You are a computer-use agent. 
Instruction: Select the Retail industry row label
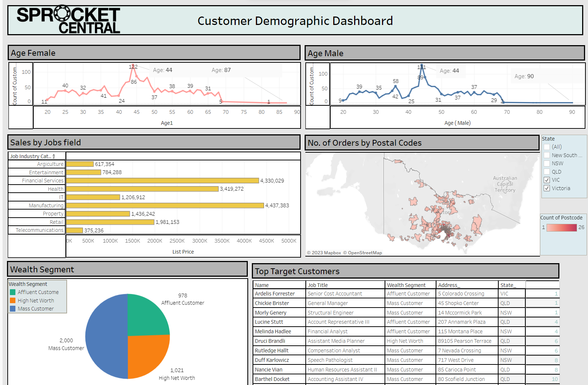[x=56, y=222]
